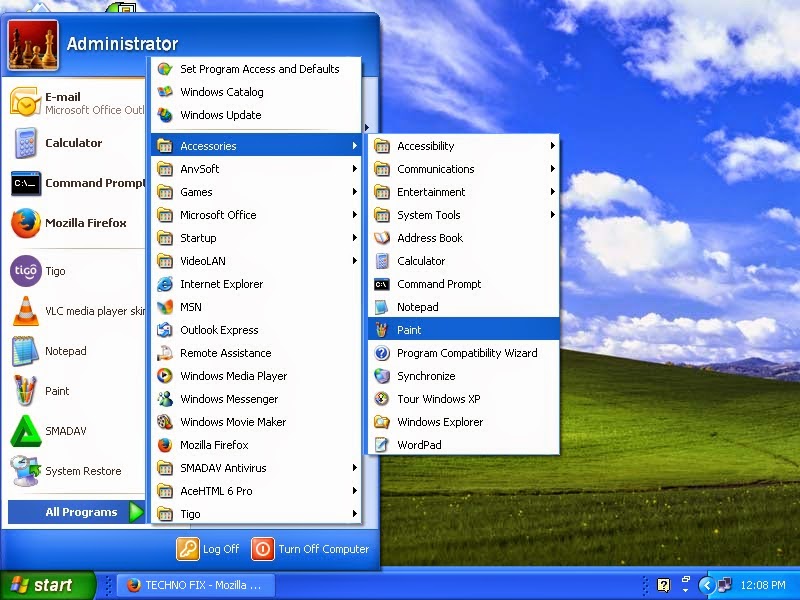The height and width of the screenshot is (600, 800).
Task: Click the Tigo purple icon in left pane
Action: point(26,271)
